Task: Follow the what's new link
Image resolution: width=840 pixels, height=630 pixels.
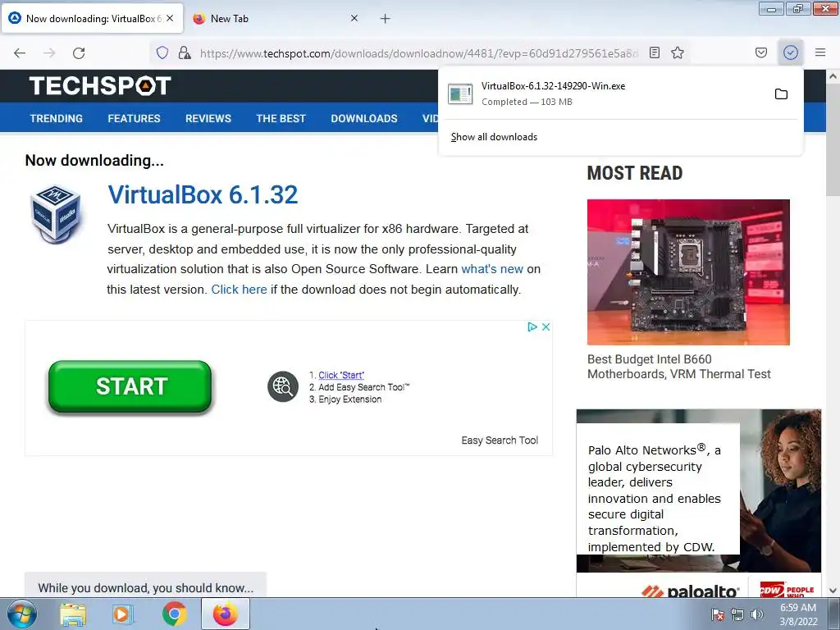Action: [x=492, y=269]
